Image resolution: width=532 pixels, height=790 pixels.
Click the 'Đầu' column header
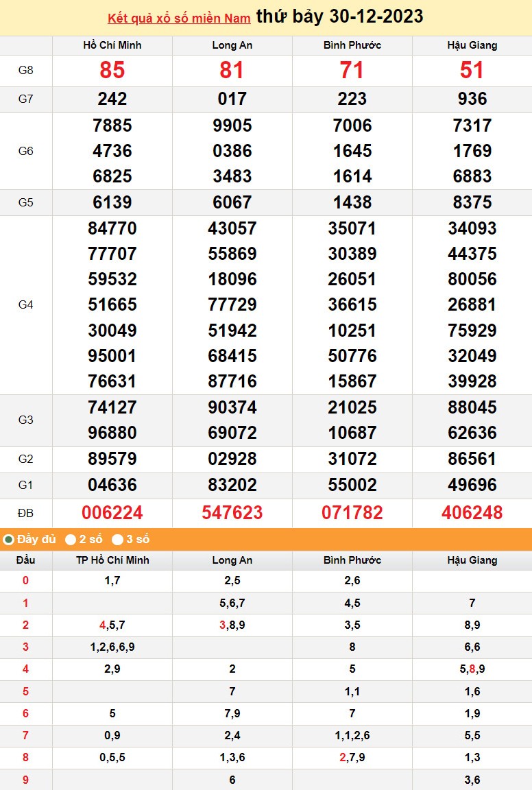pyautogui.click(x=26, y=560)
